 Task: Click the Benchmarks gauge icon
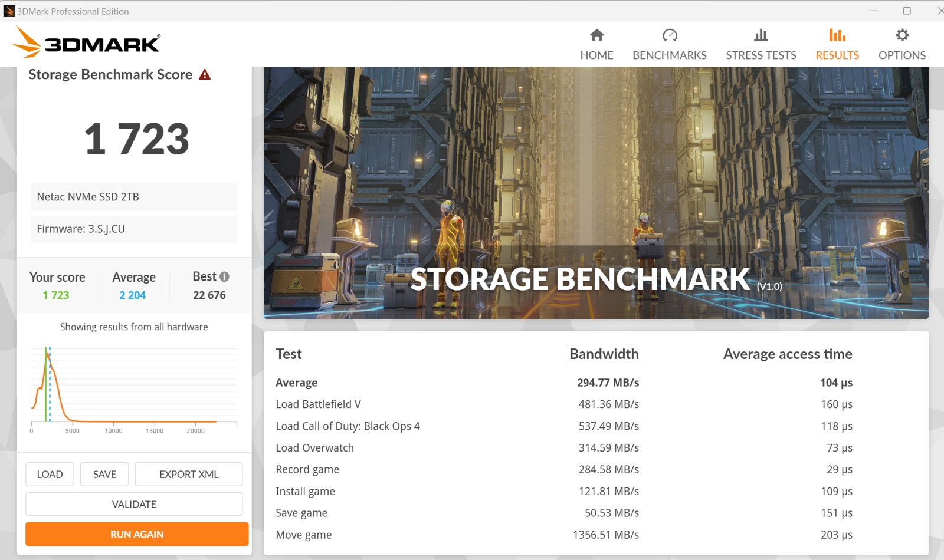pos(670,35)
